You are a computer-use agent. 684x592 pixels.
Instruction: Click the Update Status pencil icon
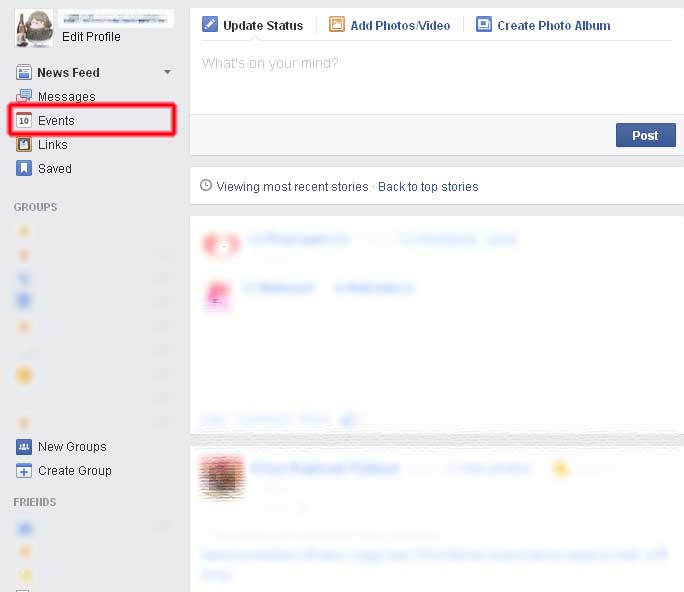tap(210, 24)
